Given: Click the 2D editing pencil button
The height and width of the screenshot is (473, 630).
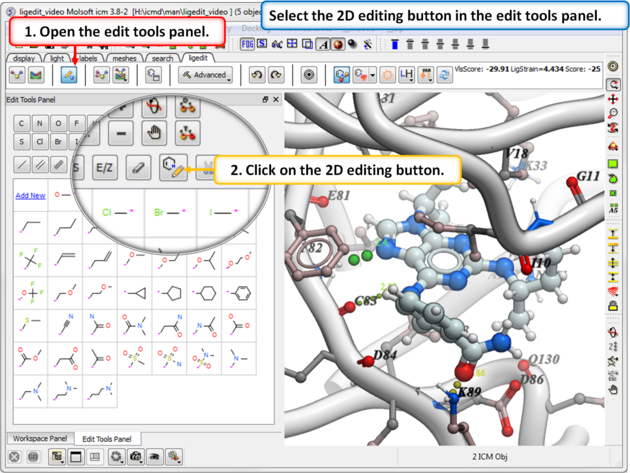Looking at the screenshot, I should click(172, 168).
